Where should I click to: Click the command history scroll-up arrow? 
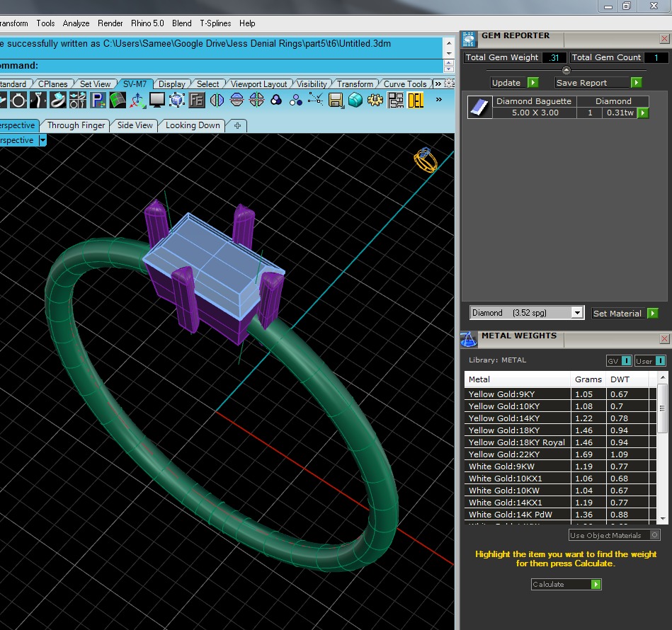click(x=449, y=43)
